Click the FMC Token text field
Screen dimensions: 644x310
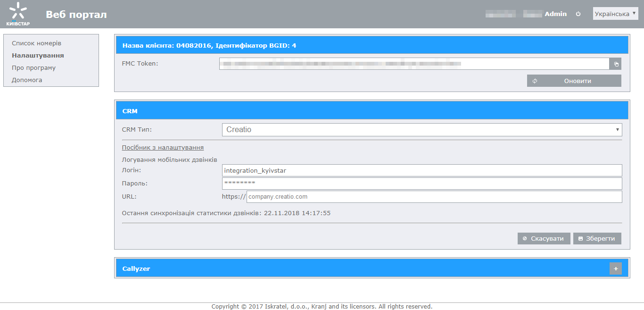414,64
